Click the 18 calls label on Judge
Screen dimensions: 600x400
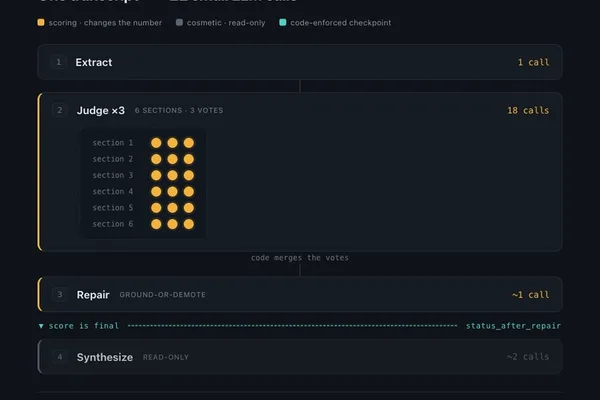[528, 110]
